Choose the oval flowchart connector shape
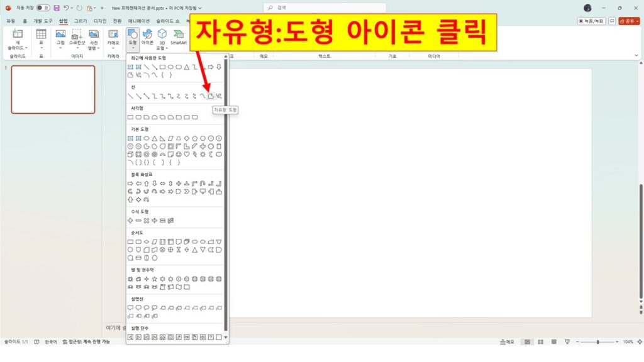 click(x=130, y=250)
